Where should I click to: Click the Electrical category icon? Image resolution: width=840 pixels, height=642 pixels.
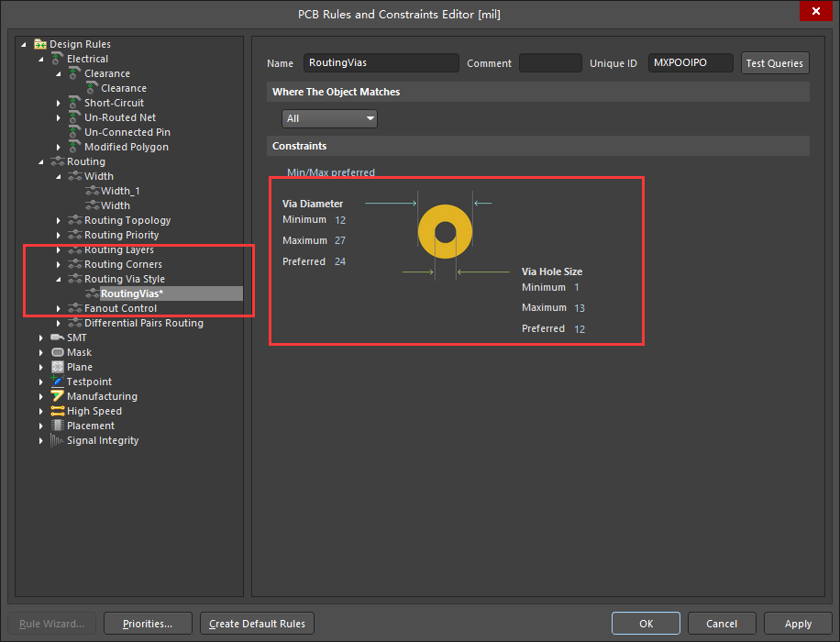coord(58,59)
